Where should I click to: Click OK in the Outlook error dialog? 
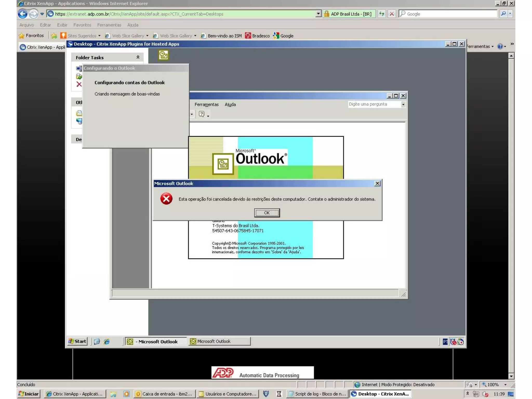(267, 213)
